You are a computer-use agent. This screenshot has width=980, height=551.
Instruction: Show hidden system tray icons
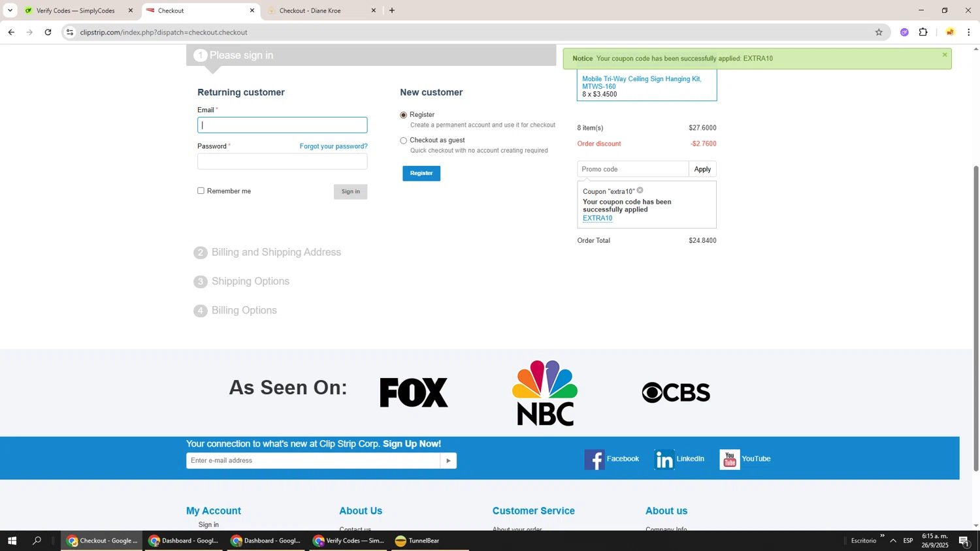893,541
